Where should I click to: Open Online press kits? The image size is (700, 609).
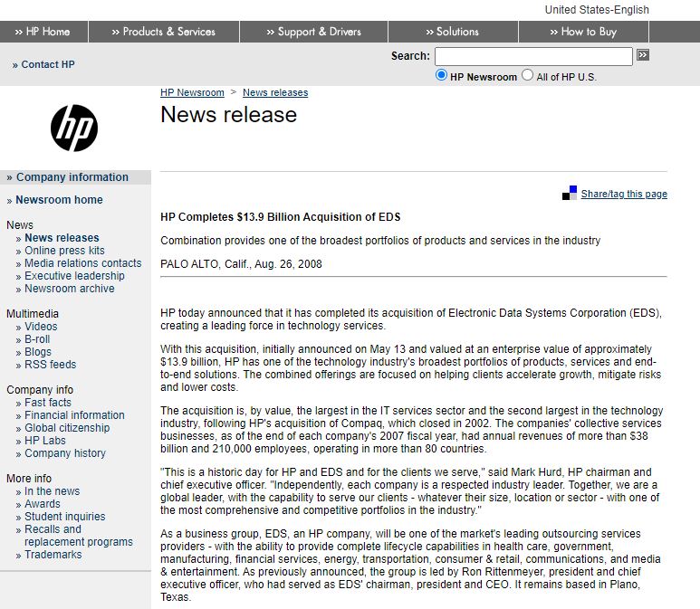coord(64,251)
